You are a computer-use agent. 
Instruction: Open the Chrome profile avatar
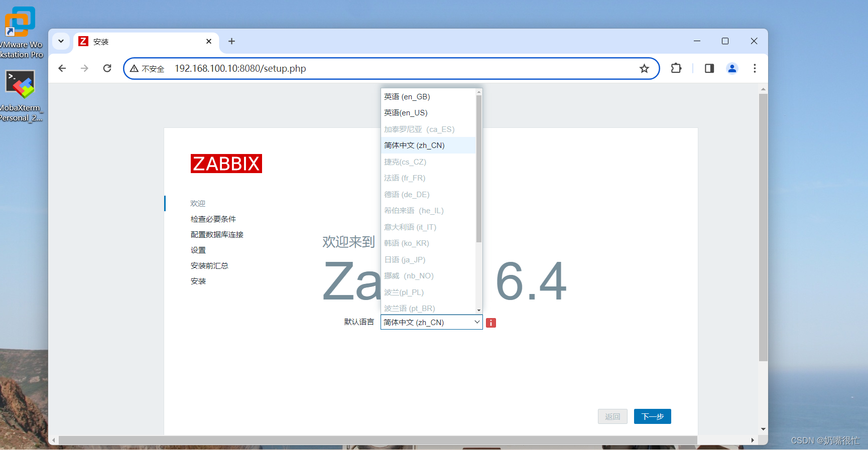pyautogui.click(x=732, y=68)
